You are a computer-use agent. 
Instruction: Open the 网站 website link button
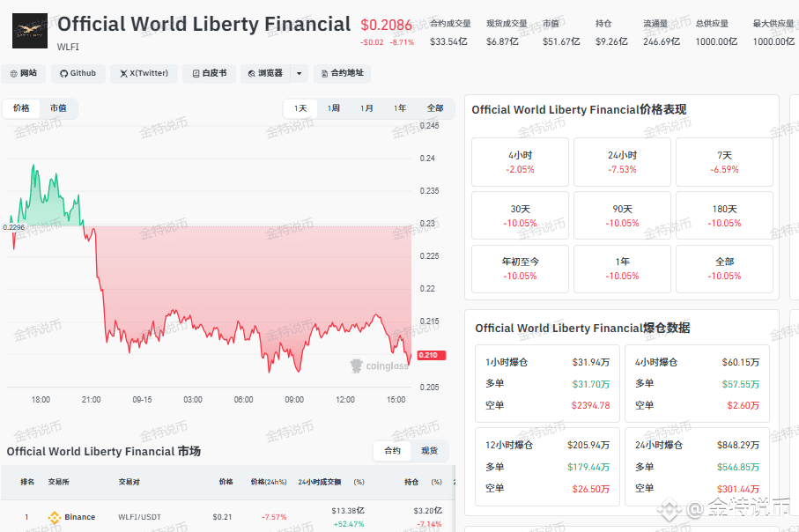tap(24, 73)
